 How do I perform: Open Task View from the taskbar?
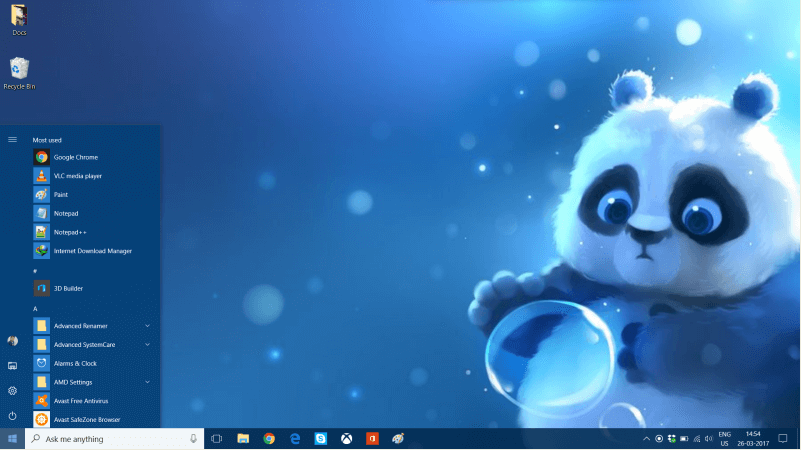(217, 439)
